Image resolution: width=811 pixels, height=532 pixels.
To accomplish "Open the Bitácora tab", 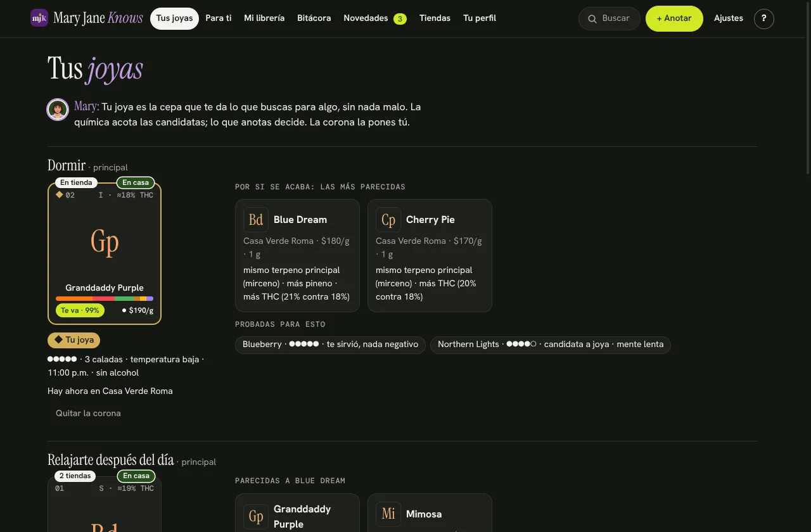I will click(314, 18).
